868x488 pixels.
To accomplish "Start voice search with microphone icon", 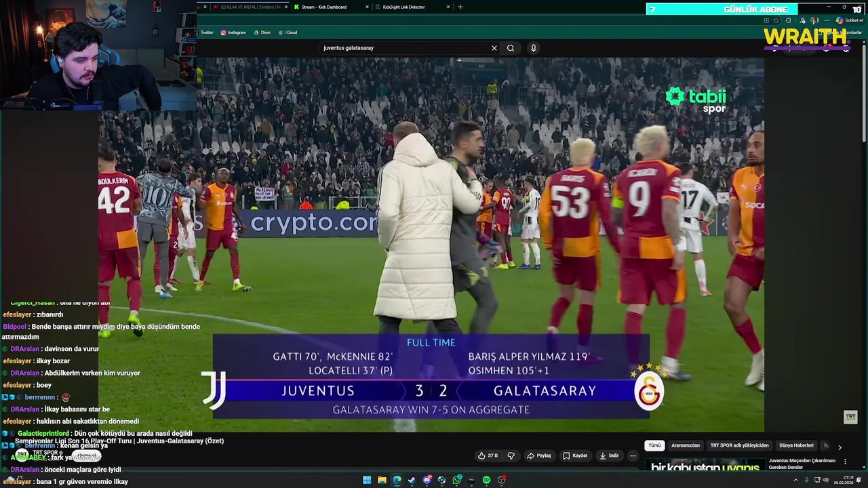I will [534, 48].
